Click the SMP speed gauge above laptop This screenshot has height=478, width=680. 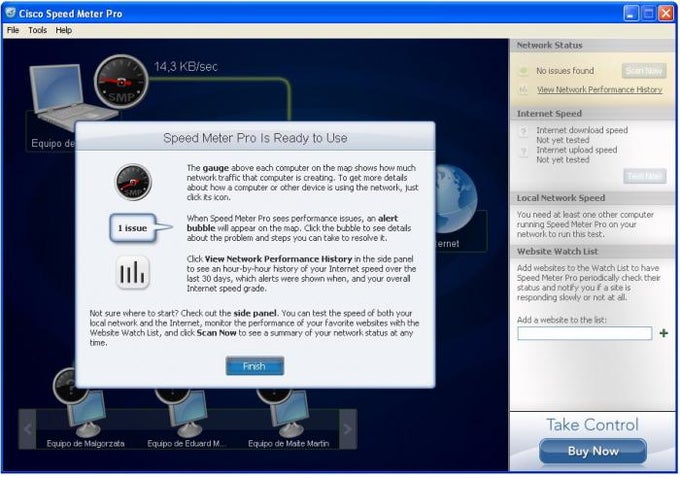pyautogui.click(x=121, y=82)
